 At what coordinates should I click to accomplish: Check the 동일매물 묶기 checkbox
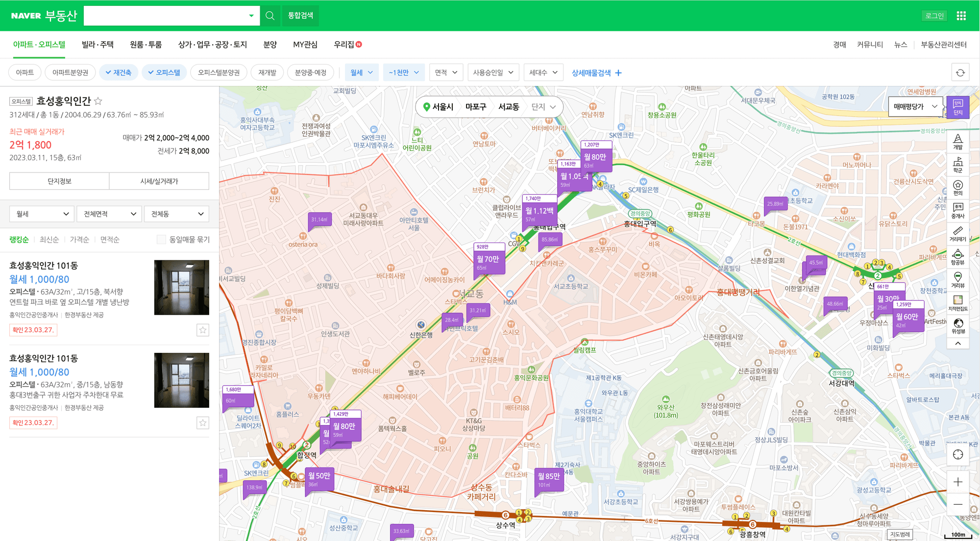coord(161,239)
